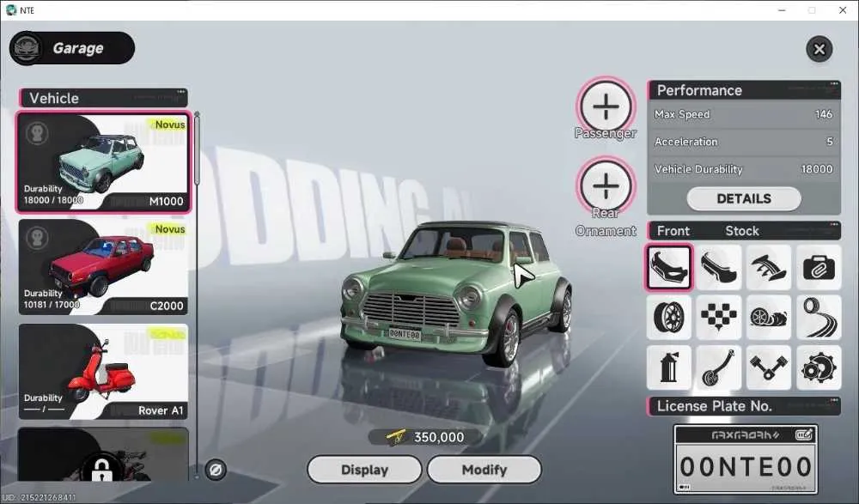Open the gear and brake disc icon
The image size is (859, 504).
click(819, 367)
